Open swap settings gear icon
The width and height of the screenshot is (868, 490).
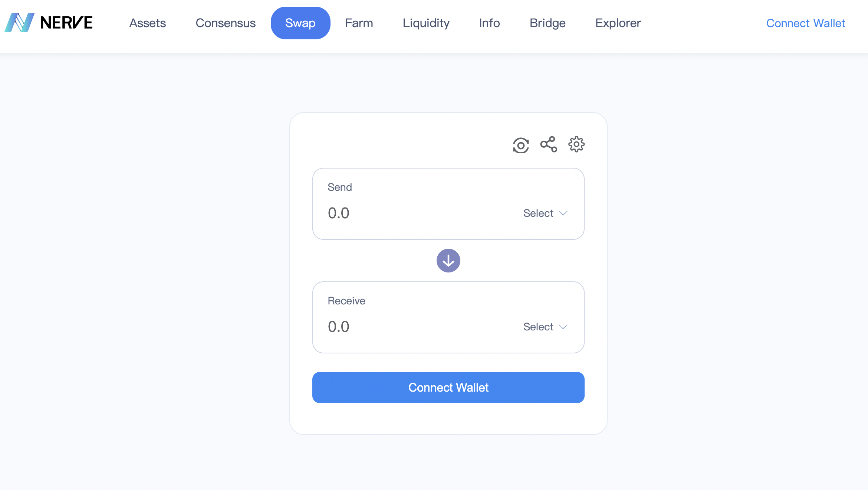coord(576,144)
